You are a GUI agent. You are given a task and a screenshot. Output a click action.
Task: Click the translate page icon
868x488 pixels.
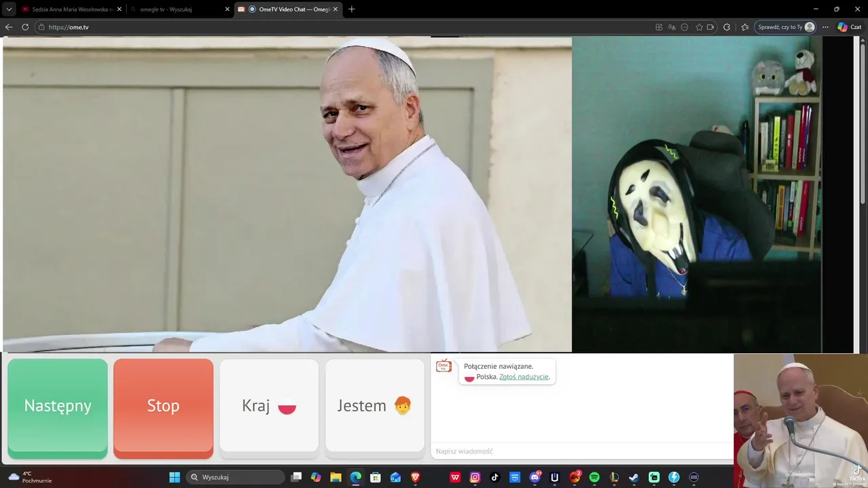tap(672, 27)
